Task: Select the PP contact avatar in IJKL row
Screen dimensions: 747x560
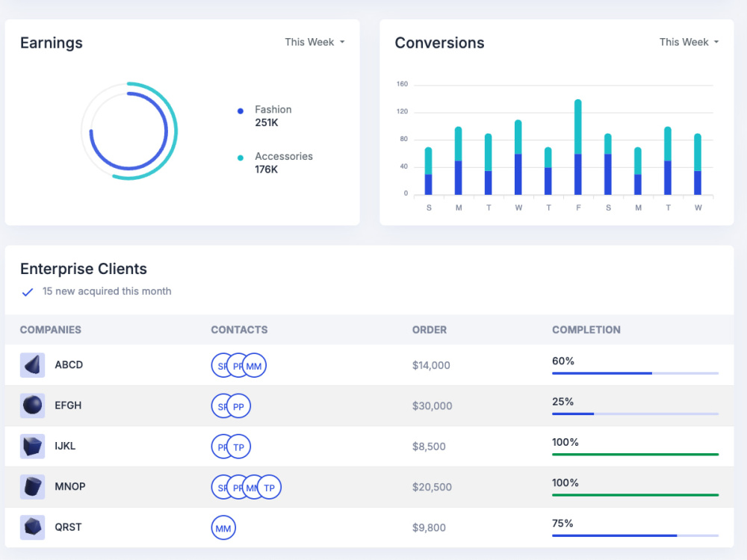Action: (x=219, y=447)
